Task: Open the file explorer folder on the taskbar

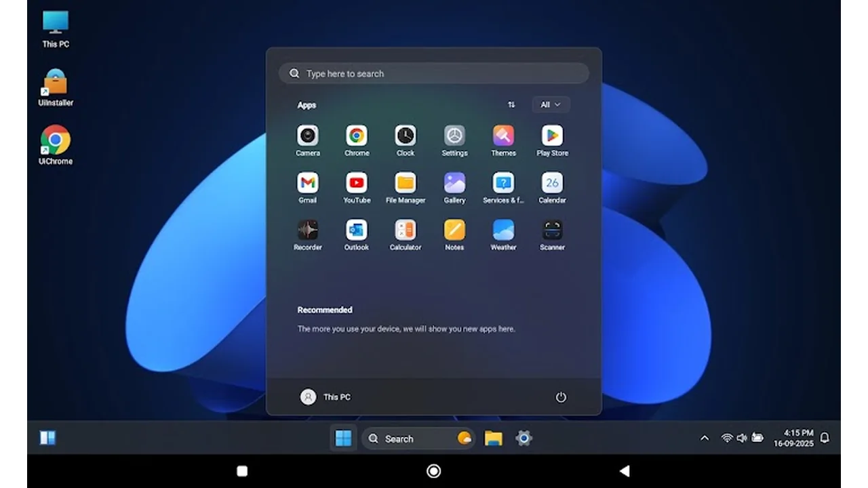Action: click(x=493, y=439)
